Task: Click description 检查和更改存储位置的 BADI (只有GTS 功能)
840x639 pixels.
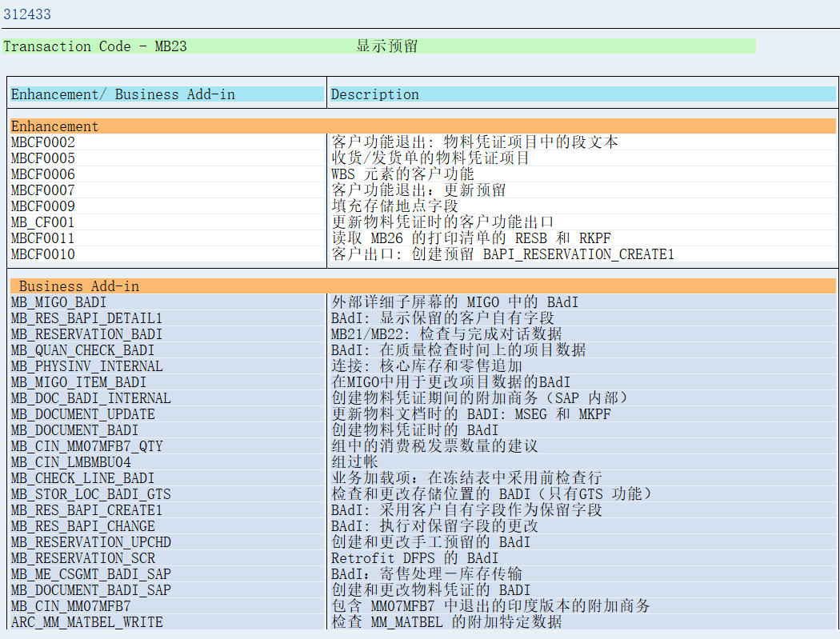Action: tap(491, 494)
